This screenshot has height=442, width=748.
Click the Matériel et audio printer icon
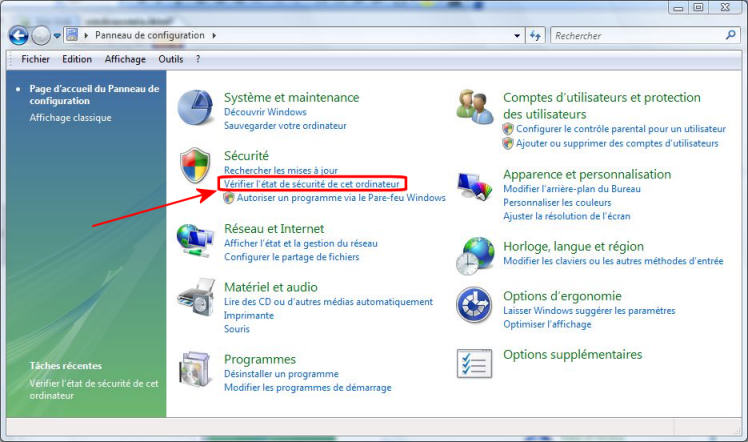(x=196, y=298)
